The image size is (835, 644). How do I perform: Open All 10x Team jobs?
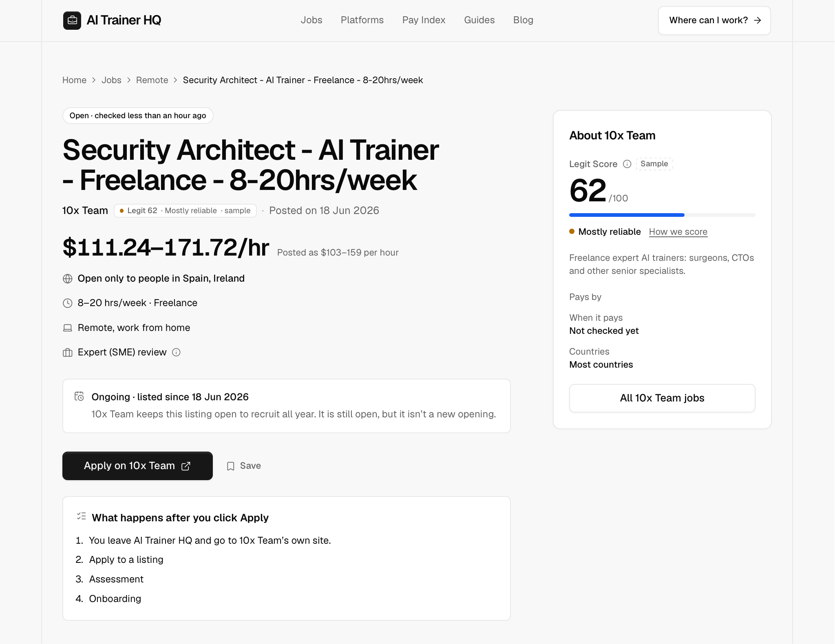click(x=662, y=398)
